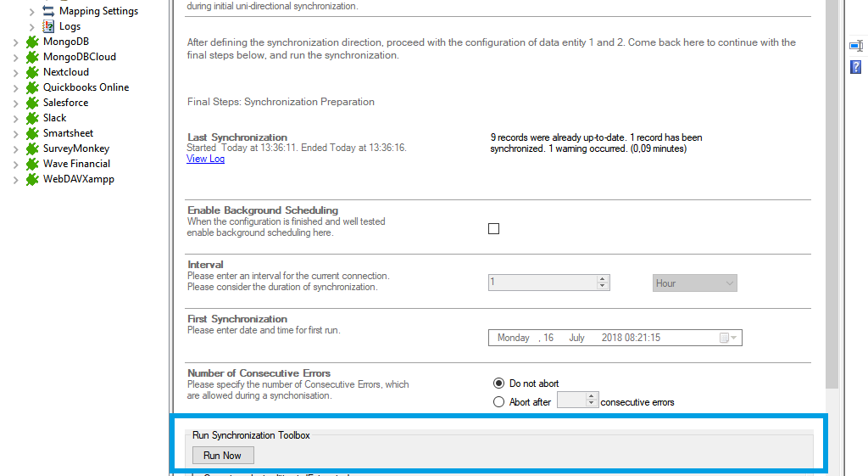
Task: Select Abort after consecutive errors option
Action: [499, 402]
